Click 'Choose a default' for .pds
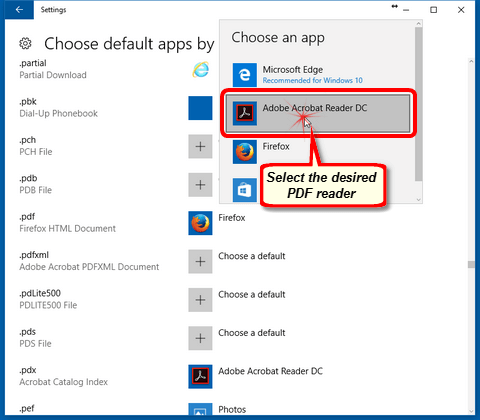The image size is (480, 420). click(252, 333)
